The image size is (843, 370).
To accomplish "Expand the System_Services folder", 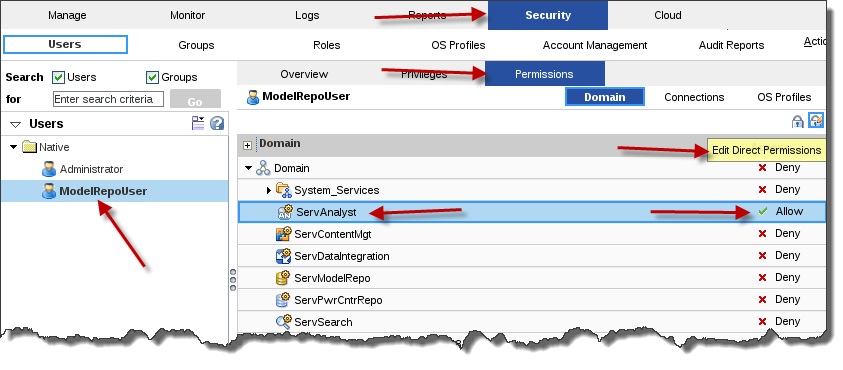I will (269, 190).
